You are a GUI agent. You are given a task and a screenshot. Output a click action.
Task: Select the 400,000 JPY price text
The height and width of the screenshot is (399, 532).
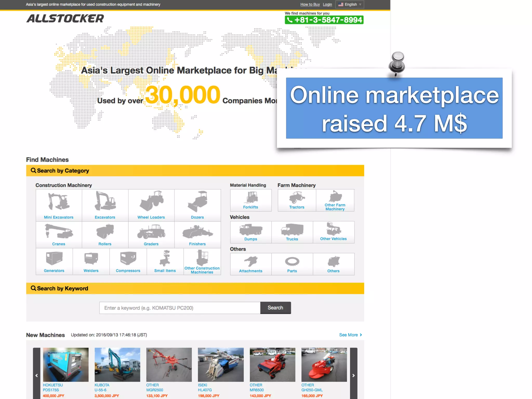point(54,396)
